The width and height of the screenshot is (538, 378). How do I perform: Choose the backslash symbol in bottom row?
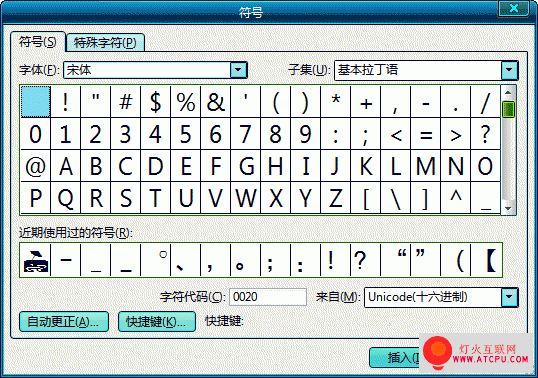(x=396, y=198)
